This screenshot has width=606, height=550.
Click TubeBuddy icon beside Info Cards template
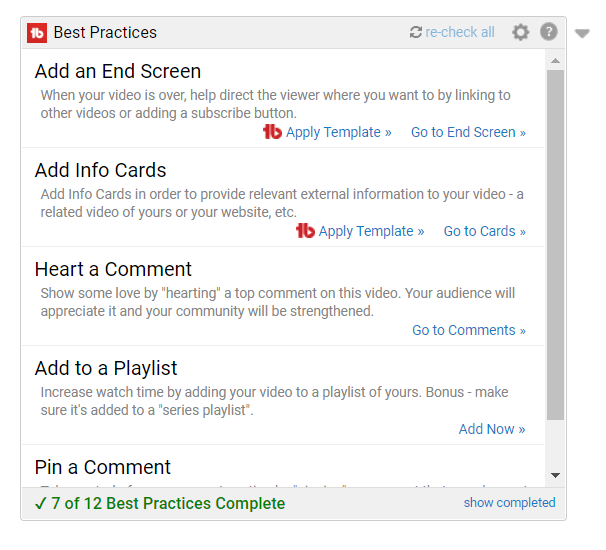click(x=305, y=231)
